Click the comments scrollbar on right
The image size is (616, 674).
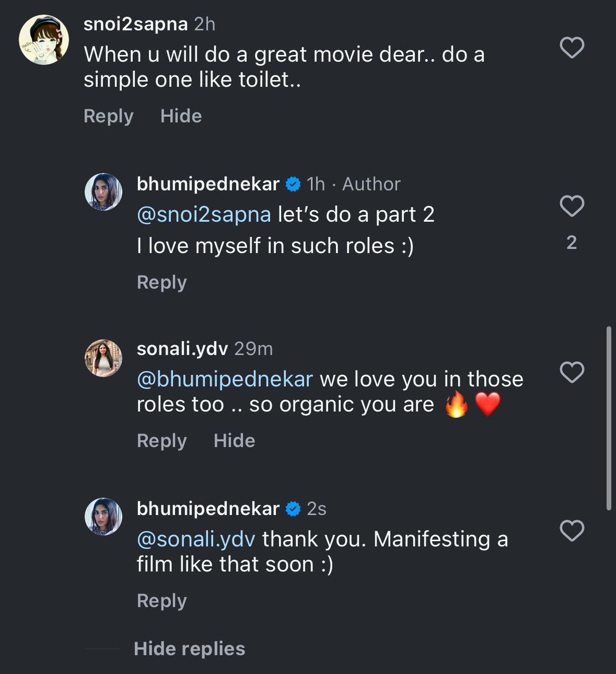(609, 419)
